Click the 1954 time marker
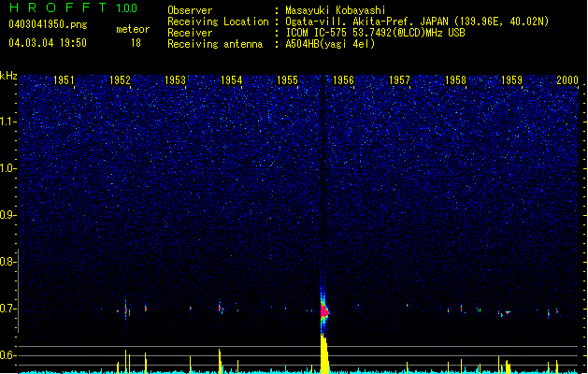588x374 pixels. (232, 80)
